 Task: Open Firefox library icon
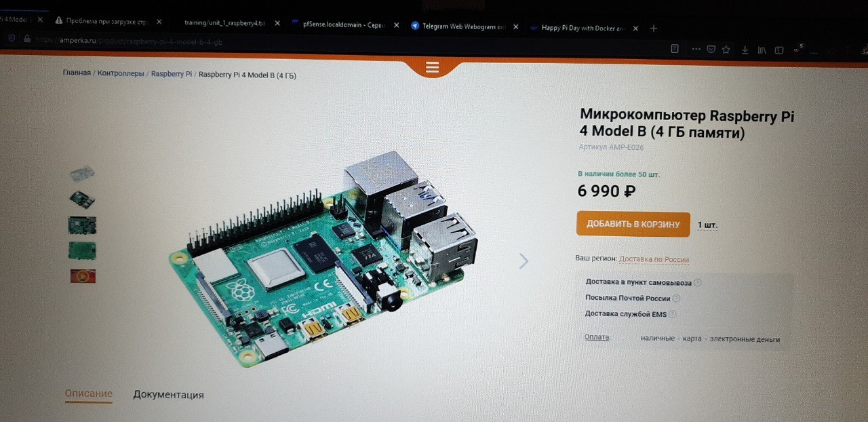(x=762, y=50)
